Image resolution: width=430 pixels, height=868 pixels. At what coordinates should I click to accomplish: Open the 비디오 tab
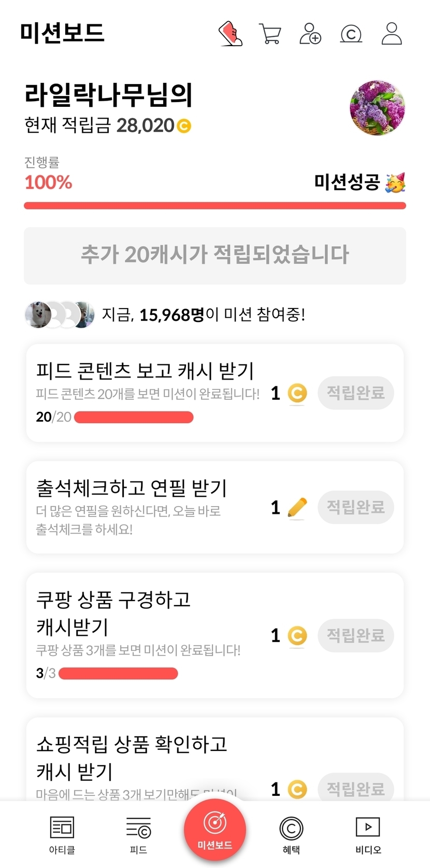click(368, 834)
